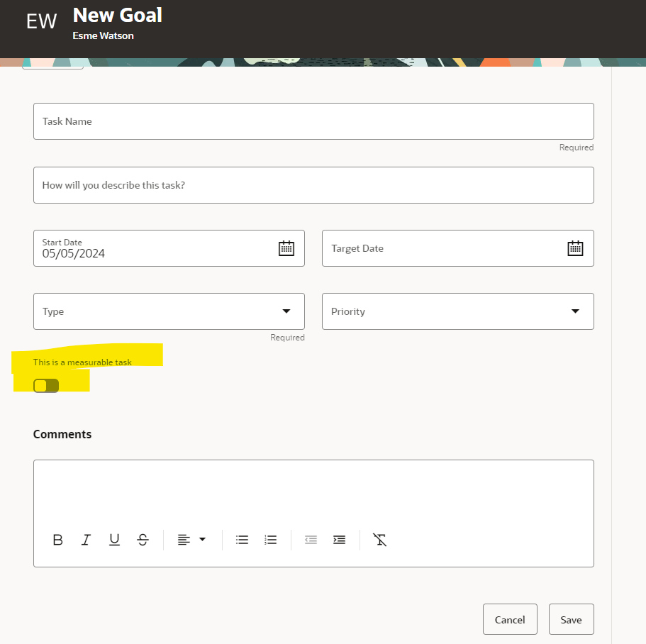Apply italic formatting in the comments toolbar
The image size is (646, 644).
86,540
